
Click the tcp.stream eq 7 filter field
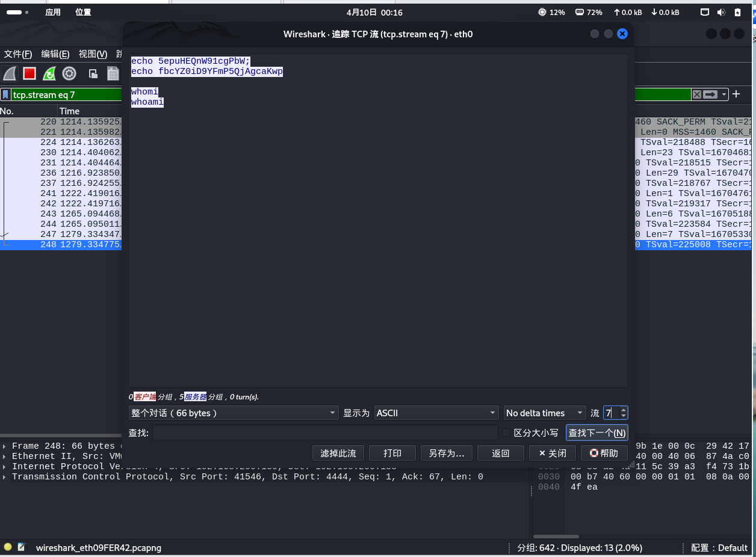(x=66, y=94)
